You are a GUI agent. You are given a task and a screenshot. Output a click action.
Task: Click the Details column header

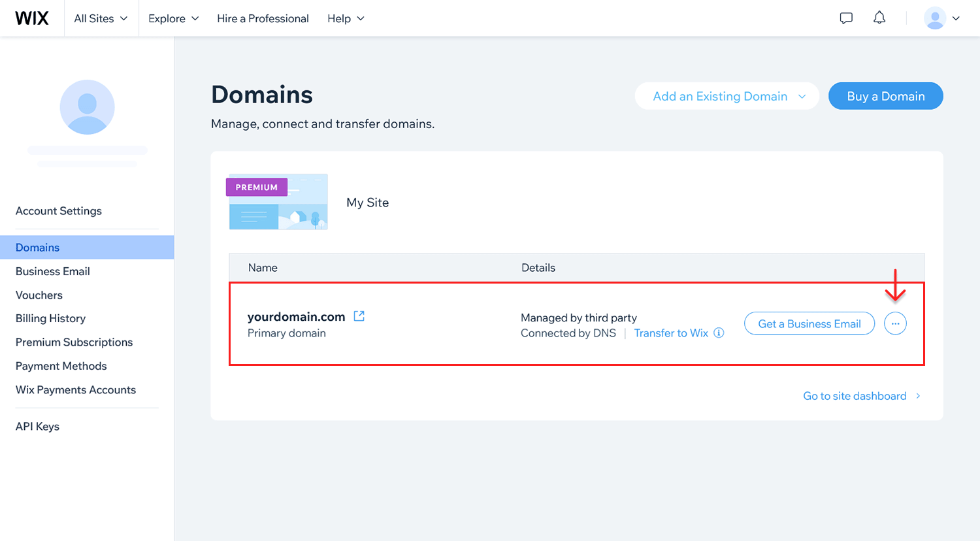(x=538, y=268)
